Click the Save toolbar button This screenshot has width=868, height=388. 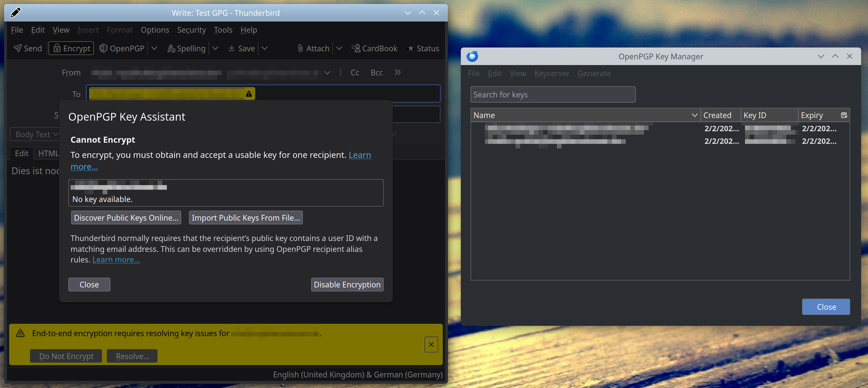241,48
